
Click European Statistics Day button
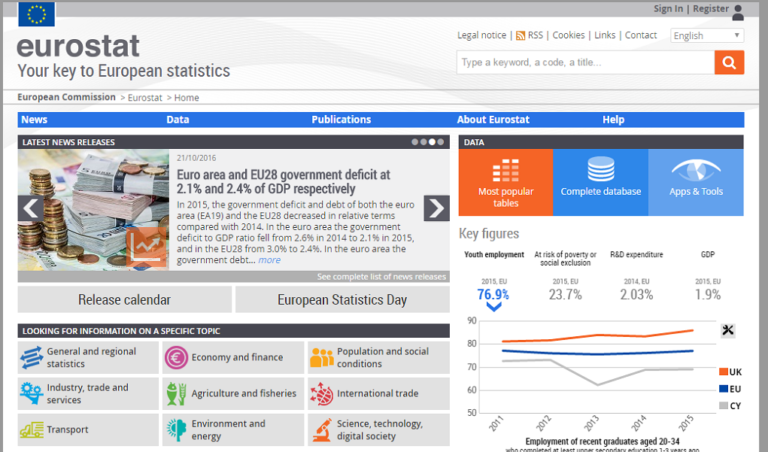342,299
